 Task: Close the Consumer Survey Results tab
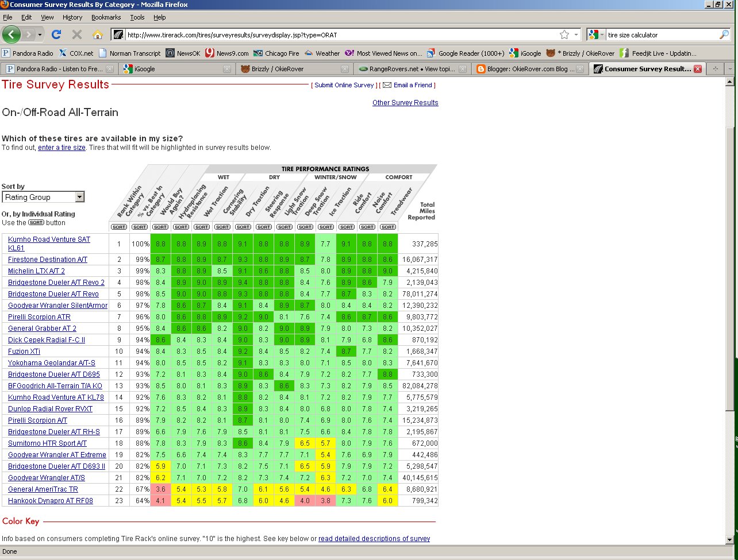click(x=698, y=69)
